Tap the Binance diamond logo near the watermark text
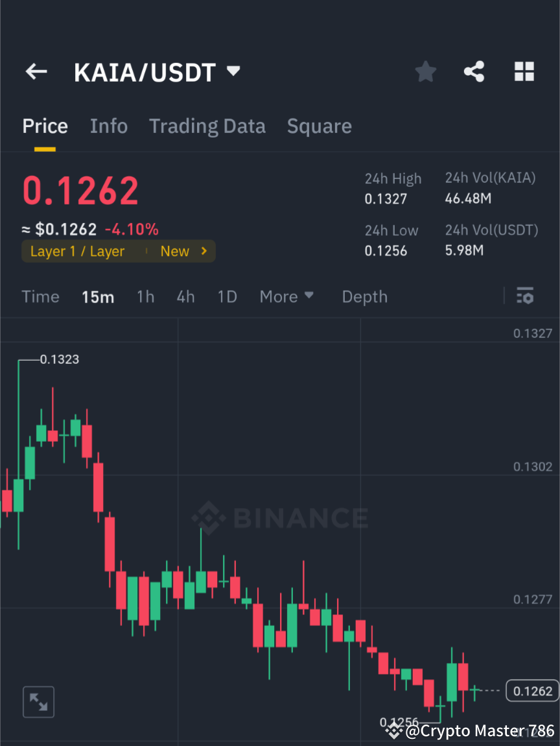 click(x=207, y=518)
